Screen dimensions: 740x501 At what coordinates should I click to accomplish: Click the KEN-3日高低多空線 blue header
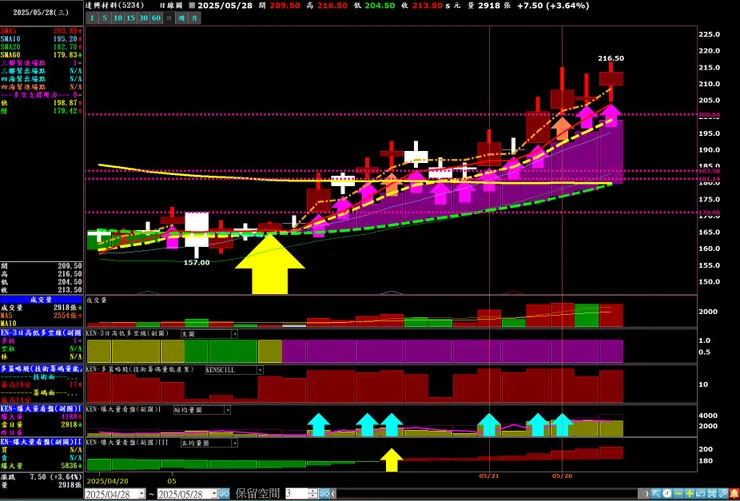point(42,333)
